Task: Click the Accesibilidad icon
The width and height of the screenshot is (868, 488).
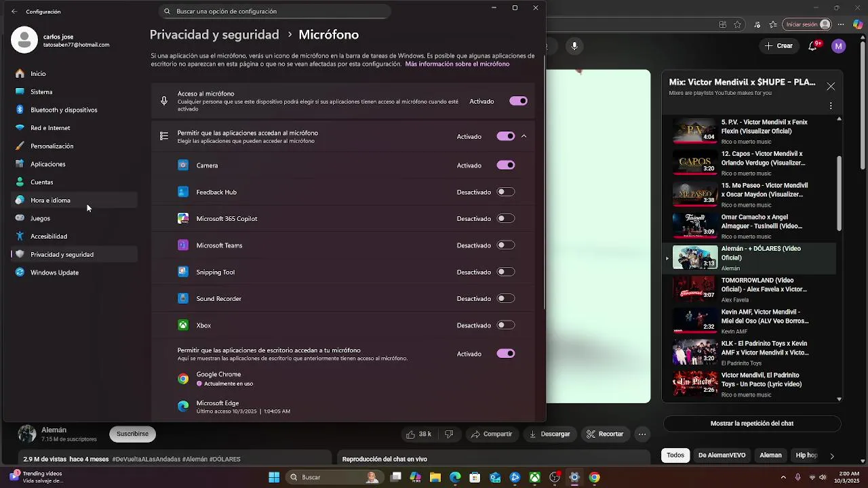Action: tap(20, 236)
